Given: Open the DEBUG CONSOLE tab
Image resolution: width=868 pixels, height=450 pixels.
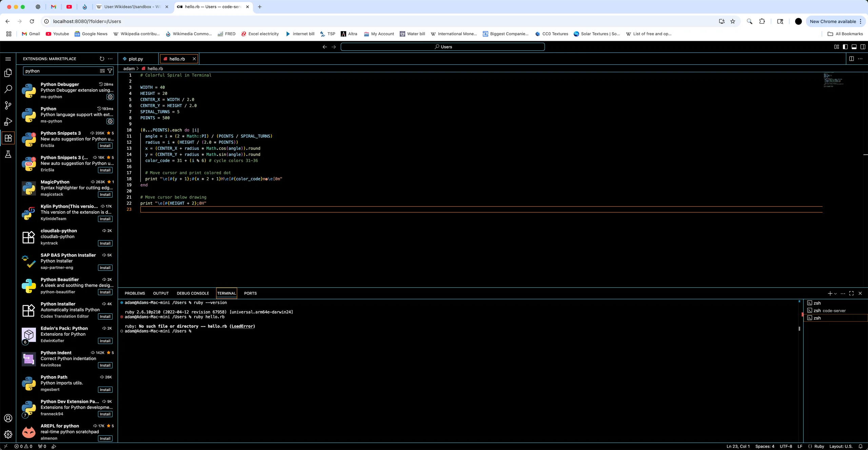Looking at the screenshot, I should click(193, 293).
